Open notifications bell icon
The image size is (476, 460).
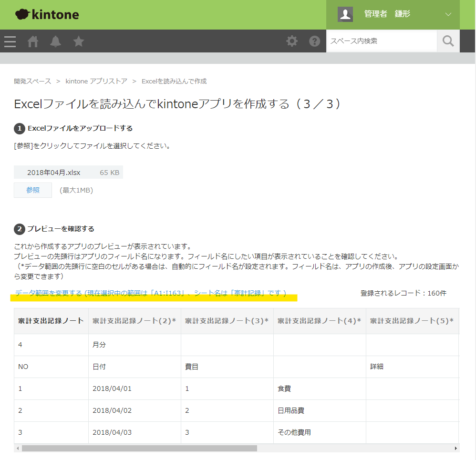coord(55,41)
